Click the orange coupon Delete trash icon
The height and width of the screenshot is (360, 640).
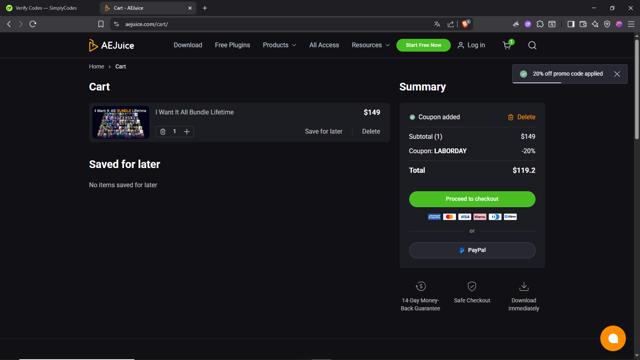pos(510,117)
